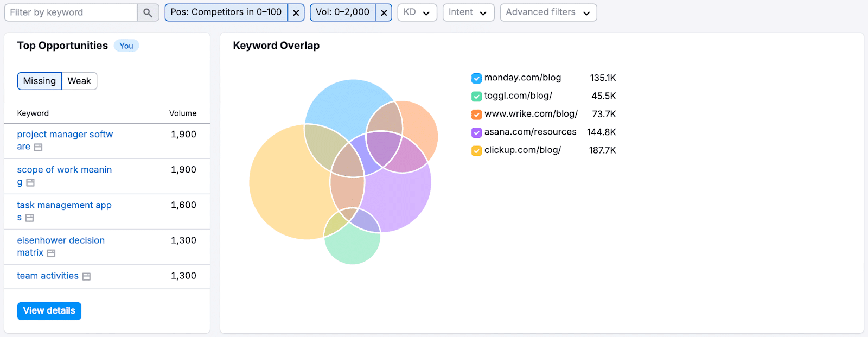The height and width of the screenshot is (337, 868).
Task: Open the Vol: 0–2,000 filter
Action: click(x=343, y=12)
